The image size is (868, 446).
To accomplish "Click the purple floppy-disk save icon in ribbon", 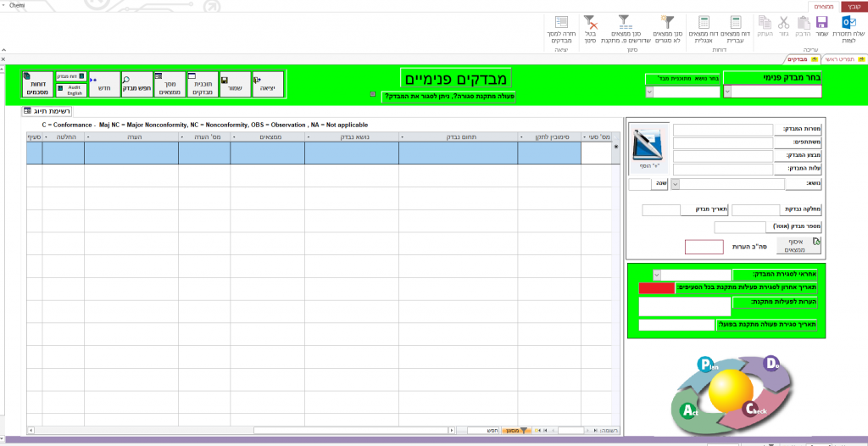I will tap(821, 22).
